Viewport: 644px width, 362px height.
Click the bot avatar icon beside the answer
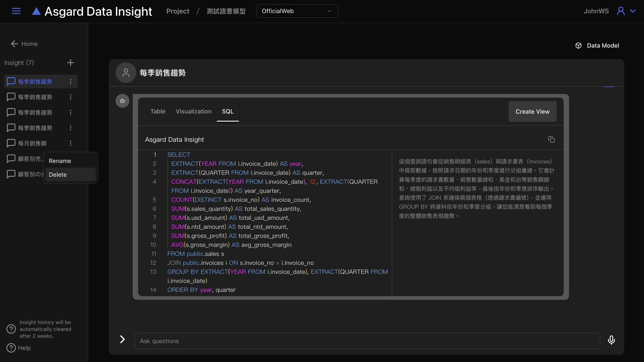click(122, 101)
